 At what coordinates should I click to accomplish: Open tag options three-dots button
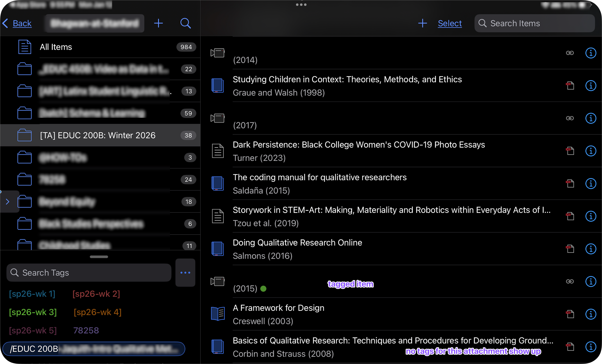(185, 272)
